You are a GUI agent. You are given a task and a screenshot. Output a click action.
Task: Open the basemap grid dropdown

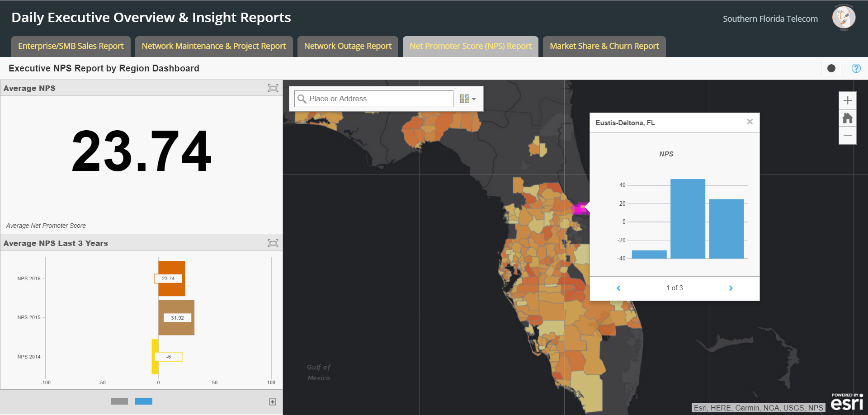click(467, 99)
